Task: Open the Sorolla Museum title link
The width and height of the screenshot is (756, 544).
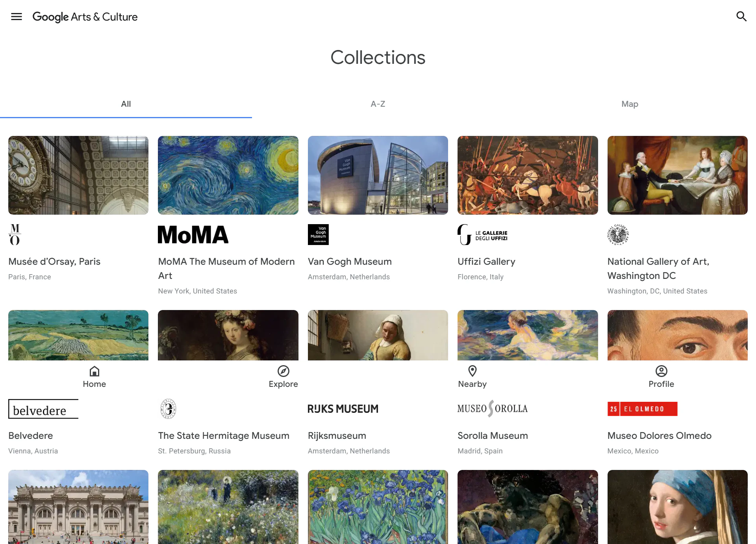Action: [x=493, y=436]
